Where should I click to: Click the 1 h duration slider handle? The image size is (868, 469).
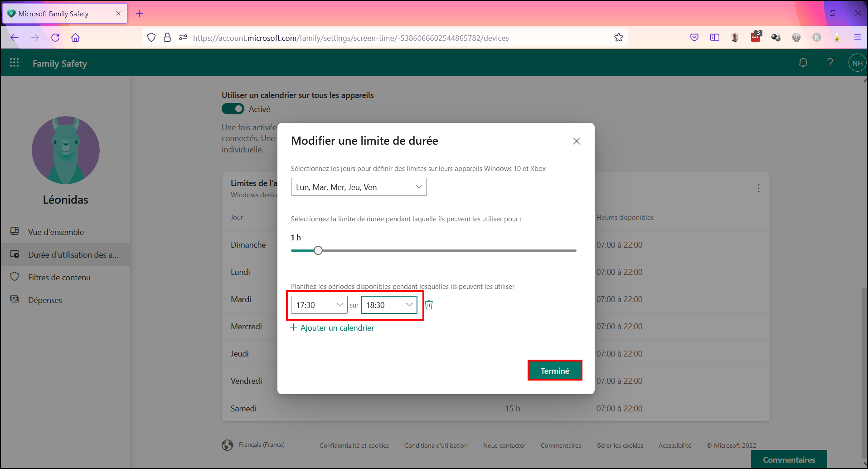coord(318,250)
